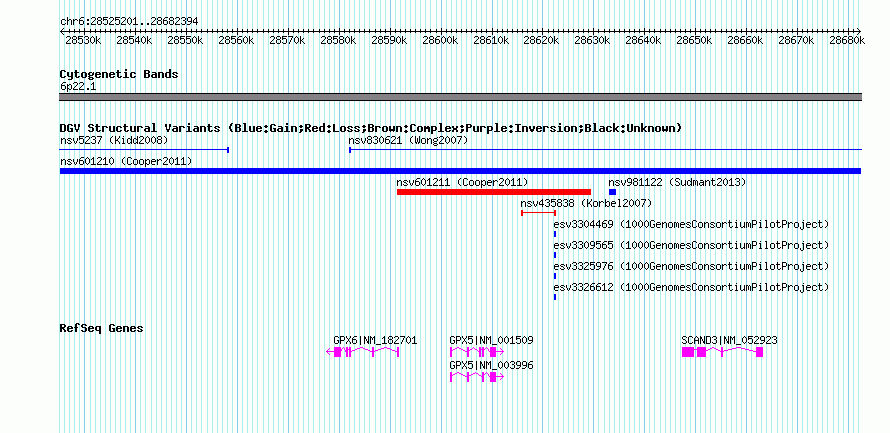Open the nsv601211 (Cooper2011) label
The height and width of the screenshot is (433, 890).
(x=462, y=182)
